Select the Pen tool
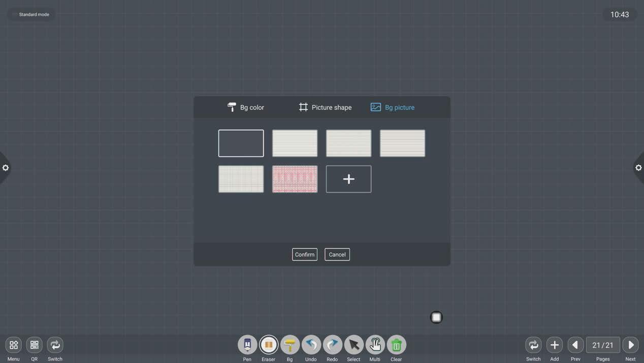 click(247, 345)
